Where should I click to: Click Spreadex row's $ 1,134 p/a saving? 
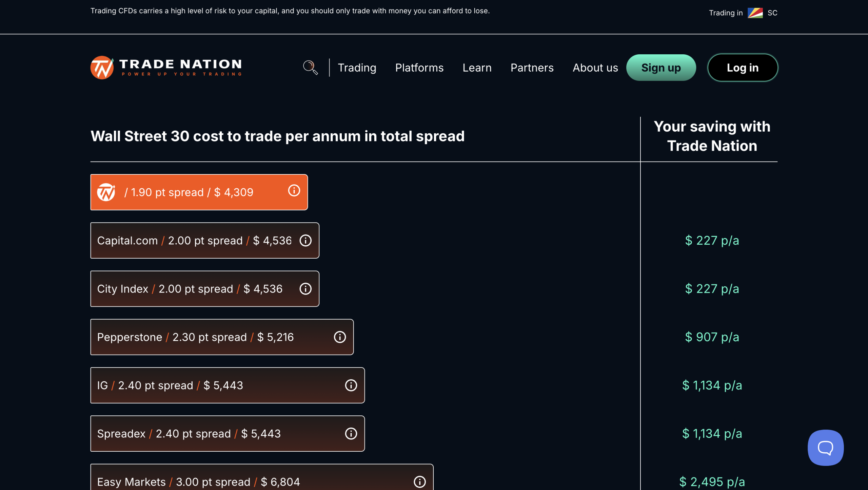(712, 433)
